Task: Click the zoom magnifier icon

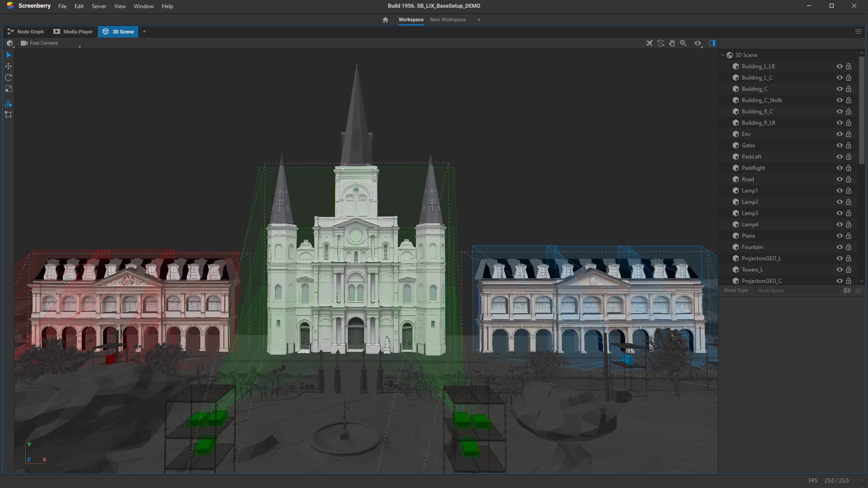Action: tap(683, 43)
